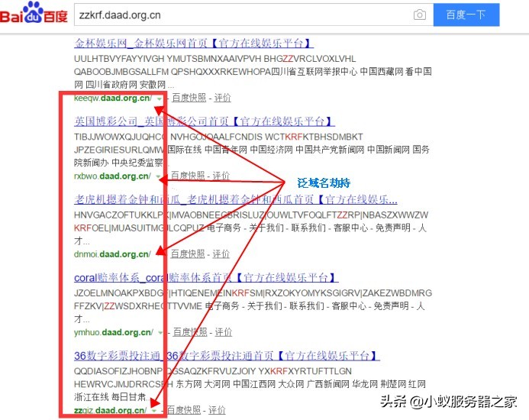The height and width of the screenshot is (420, 529).
Task: Open 百度快照 for keeqw.daad.org.cn result
Action: [x=189, y=98]
